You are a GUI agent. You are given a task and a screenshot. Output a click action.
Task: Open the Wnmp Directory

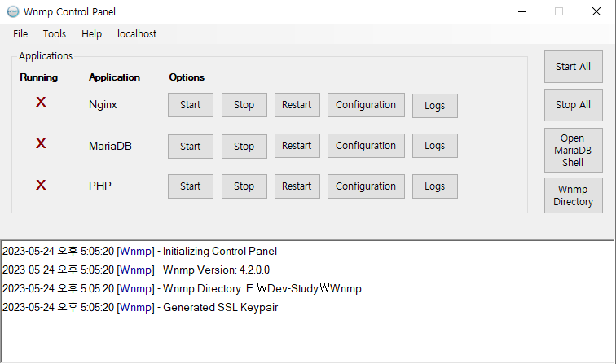tap(573, 195)
